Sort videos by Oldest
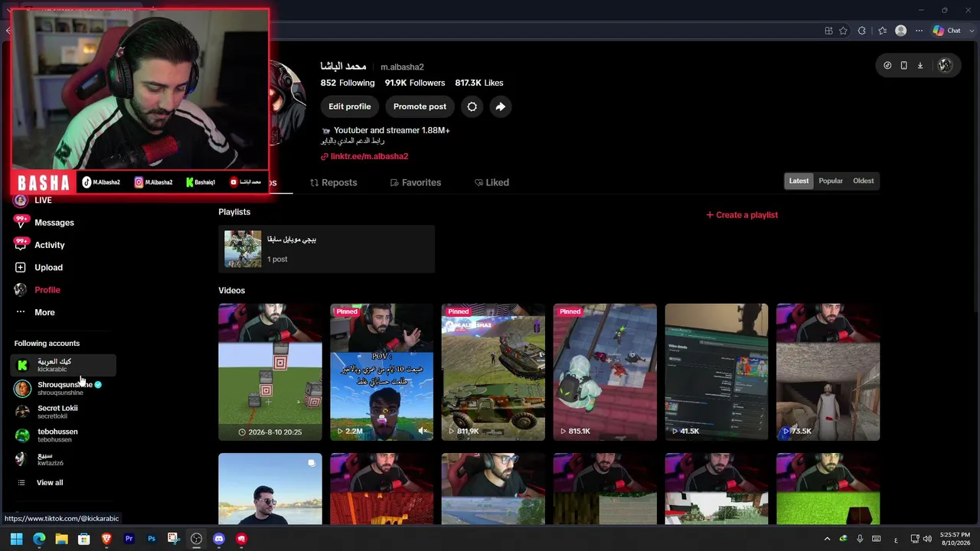This screenshot has width=980, height=551. (863, 181)
